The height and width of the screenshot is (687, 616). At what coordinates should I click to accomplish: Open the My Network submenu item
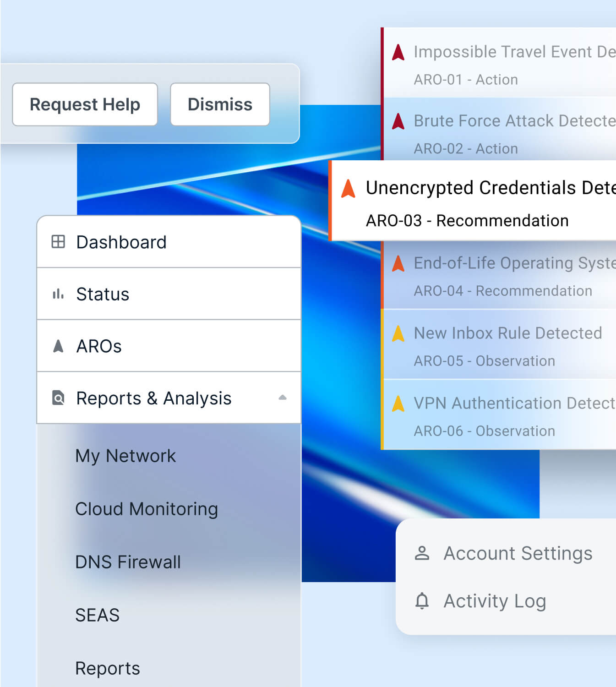125,455
